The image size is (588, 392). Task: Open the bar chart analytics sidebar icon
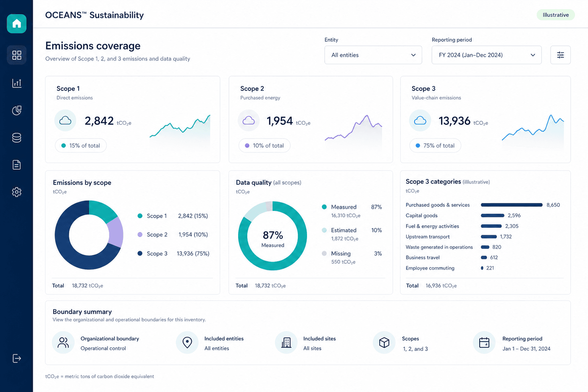pos(17,83)
